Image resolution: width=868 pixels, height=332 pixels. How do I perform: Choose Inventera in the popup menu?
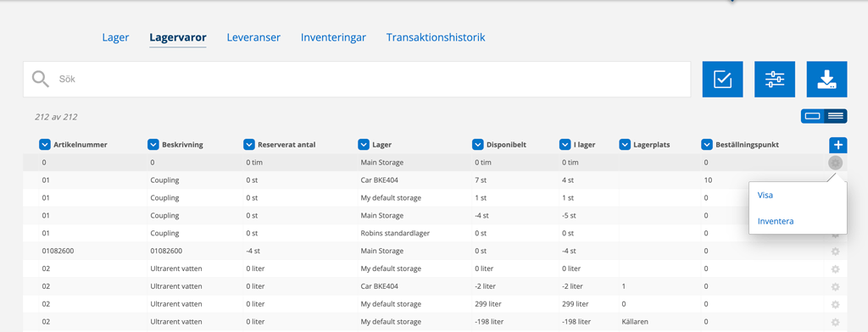click(776, 221)
